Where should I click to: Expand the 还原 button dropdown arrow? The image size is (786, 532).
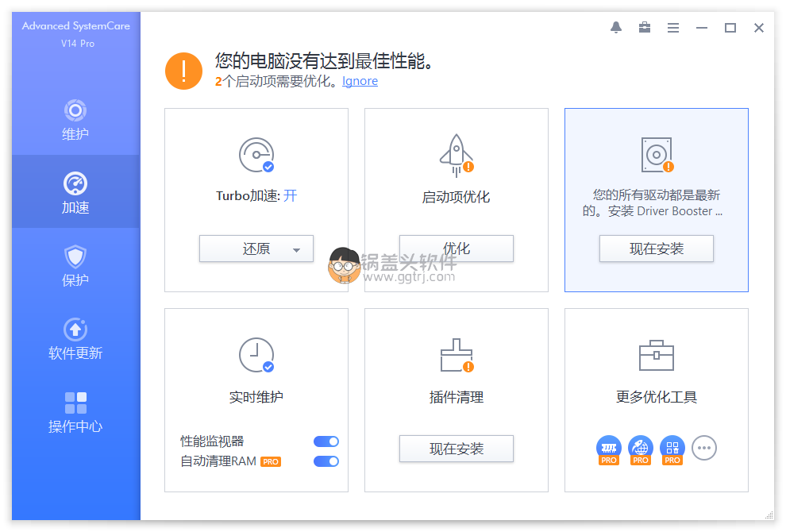[x=296, y=249]
